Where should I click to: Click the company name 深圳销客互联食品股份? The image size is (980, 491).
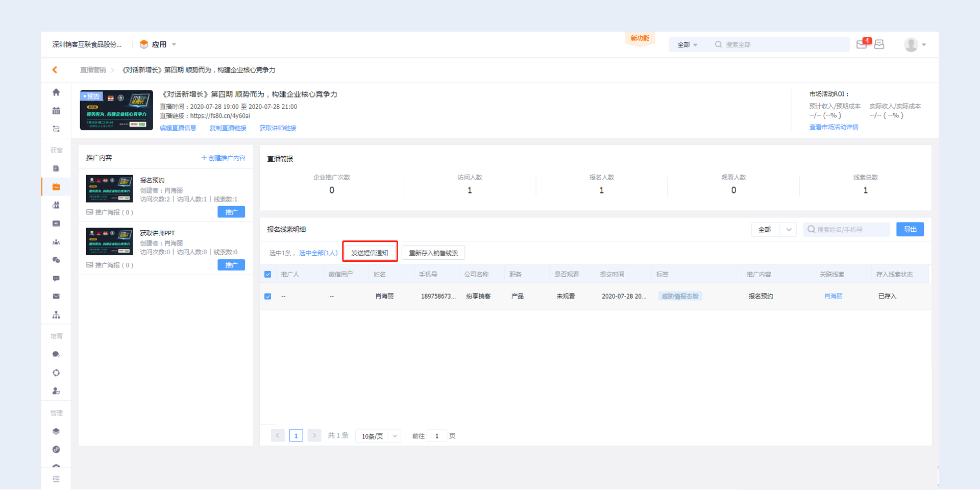coord(87,44)
